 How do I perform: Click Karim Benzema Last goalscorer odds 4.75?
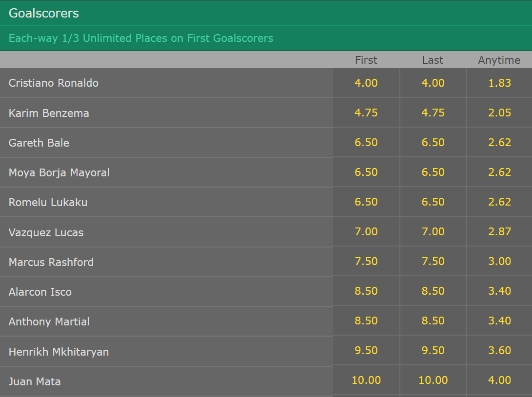pyautogui.click(x=433, y=113)
